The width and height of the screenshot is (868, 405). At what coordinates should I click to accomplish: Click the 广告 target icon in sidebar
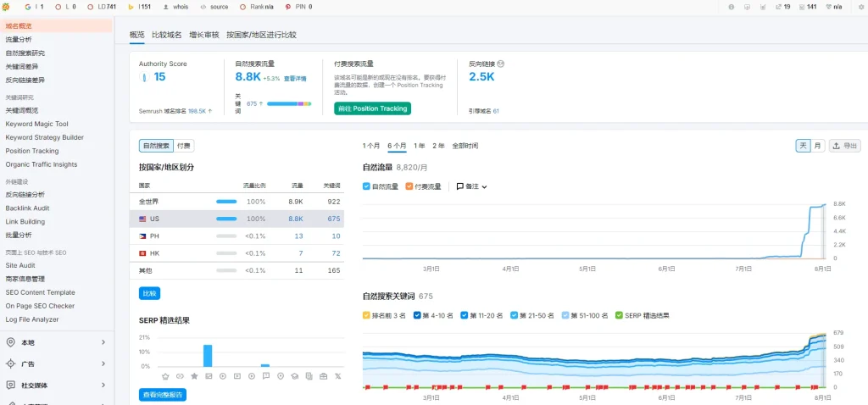[x=10, y=363]
